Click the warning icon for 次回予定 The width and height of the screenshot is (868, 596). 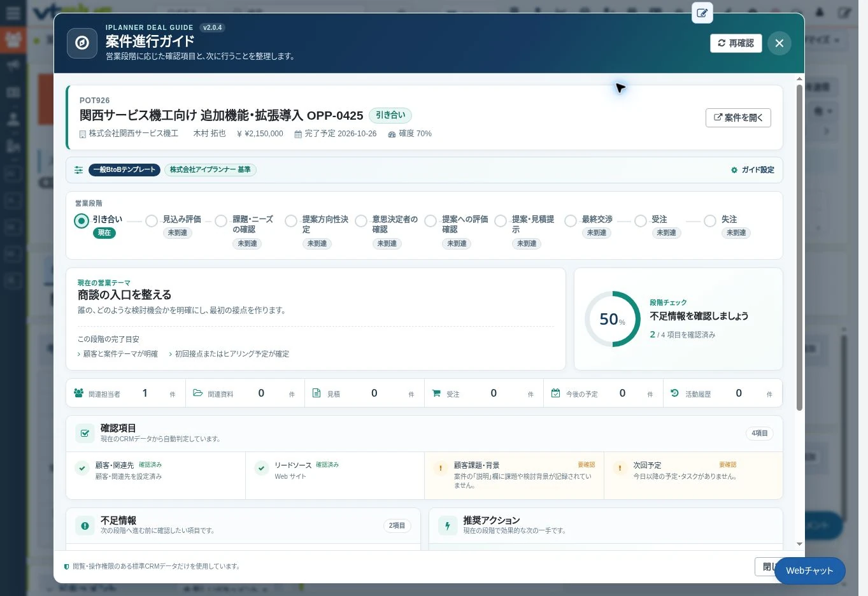coord(620,469)
